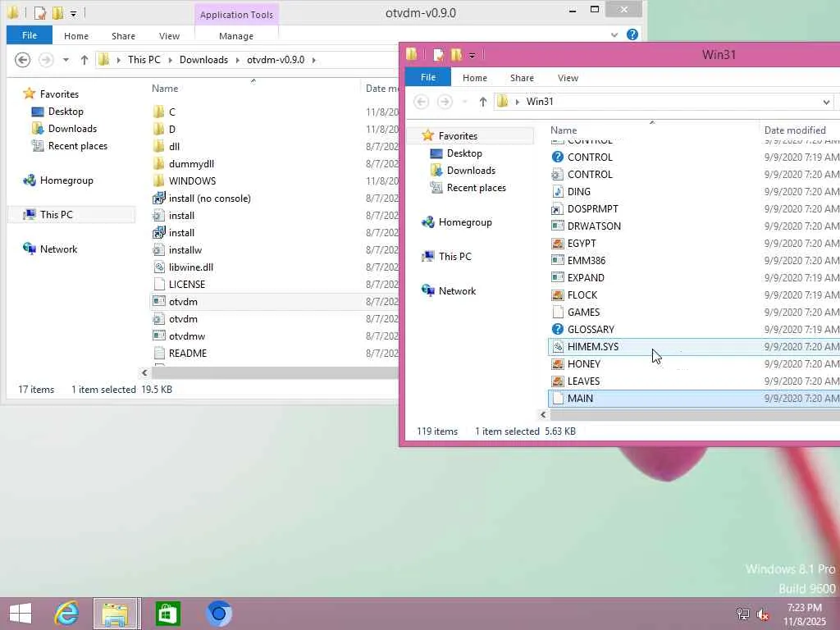Open Internet Explorer from the taskbar
This screenshot has height=630, width=840.
tap(66, 614)
